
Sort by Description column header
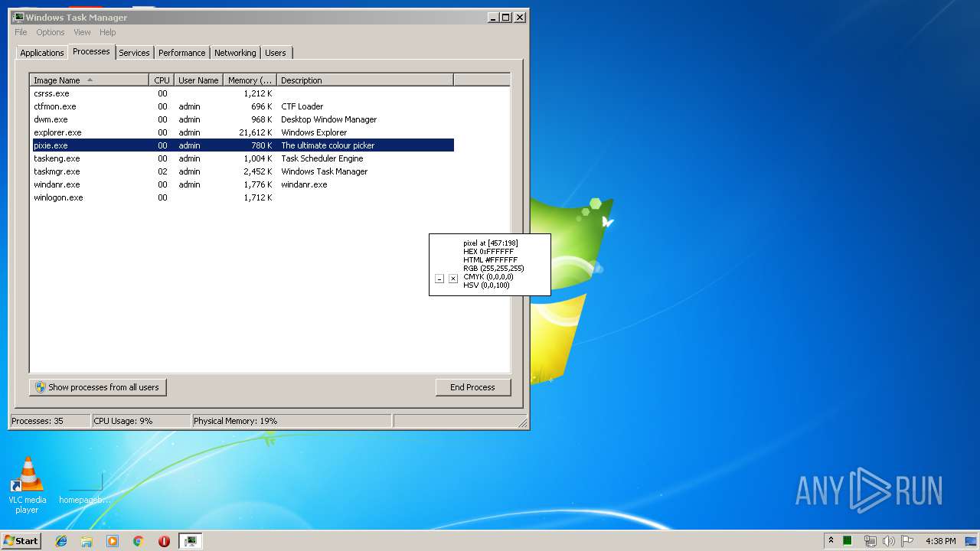tap(365, 80)
